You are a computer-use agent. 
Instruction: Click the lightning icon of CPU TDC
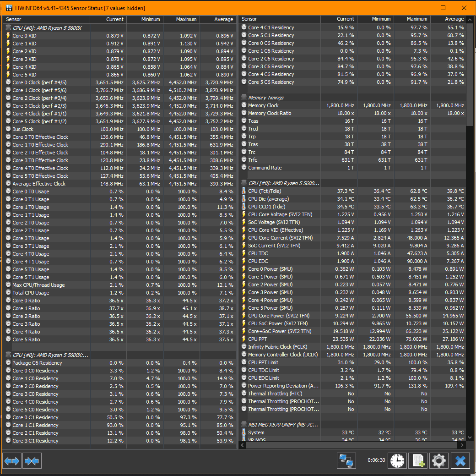244,253
